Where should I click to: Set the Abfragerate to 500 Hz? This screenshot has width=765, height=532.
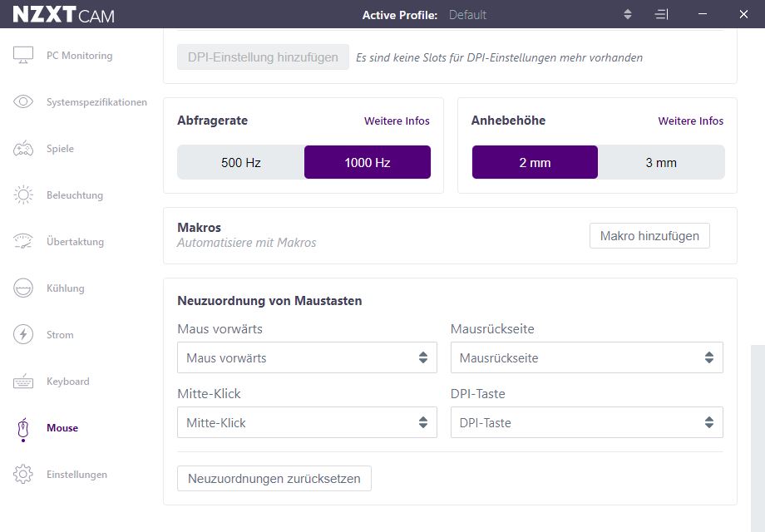click(241, 163)
